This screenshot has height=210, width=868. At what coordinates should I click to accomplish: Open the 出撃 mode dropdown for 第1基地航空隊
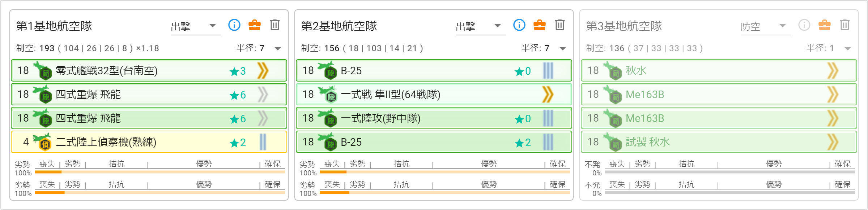[x=196, y=26]
